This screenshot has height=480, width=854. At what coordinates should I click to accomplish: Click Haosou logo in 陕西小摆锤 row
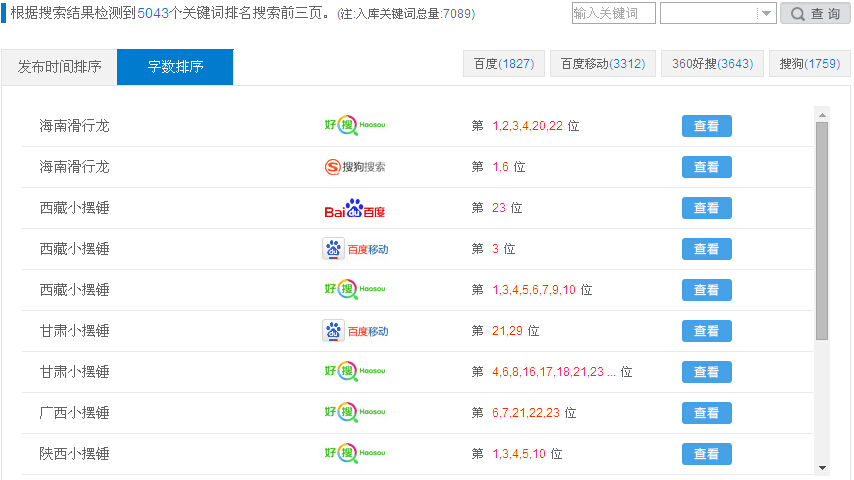pos(355,453)
